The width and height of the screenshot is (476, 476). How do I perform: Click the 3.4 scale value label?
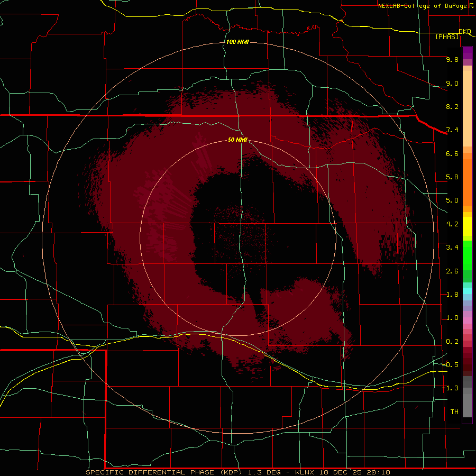(x=452, y=248)
